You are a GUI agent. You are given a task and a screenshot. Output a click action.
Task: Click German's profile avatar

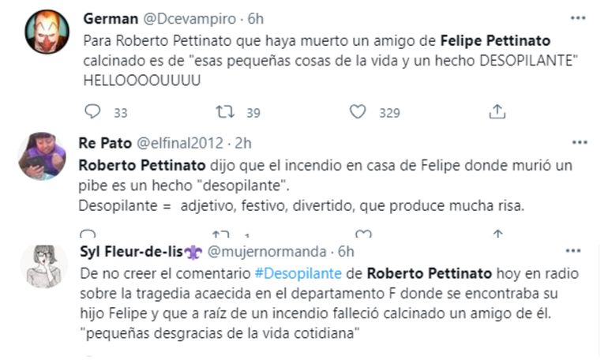tap(47, 31)
